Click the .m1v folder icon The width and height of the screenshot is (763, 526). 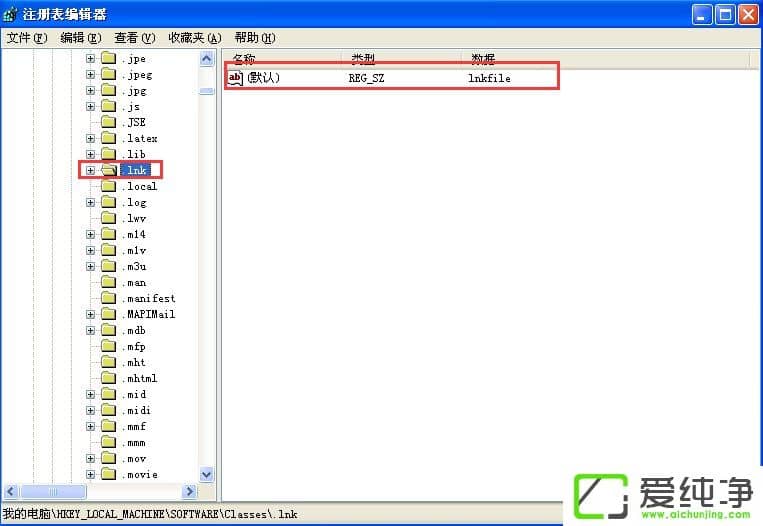click(x=109, y=251)
